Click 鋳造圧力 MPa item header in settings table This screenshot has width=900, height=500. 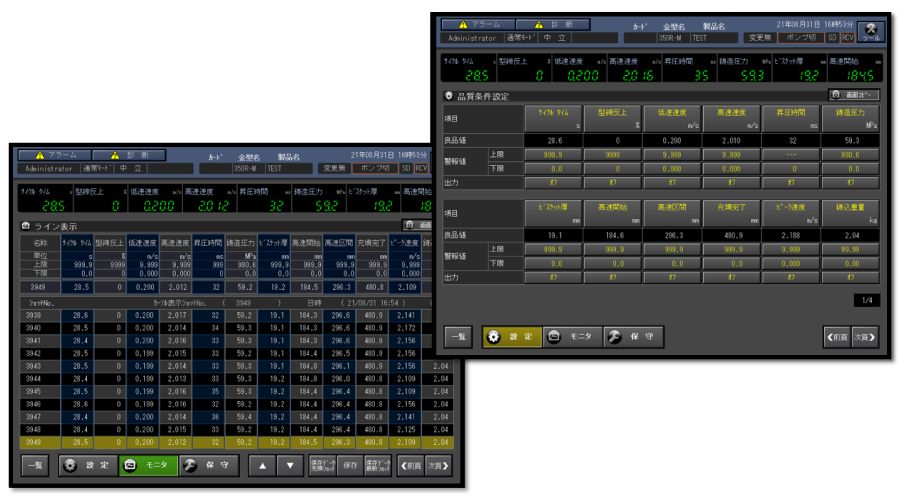click(851, 118)
